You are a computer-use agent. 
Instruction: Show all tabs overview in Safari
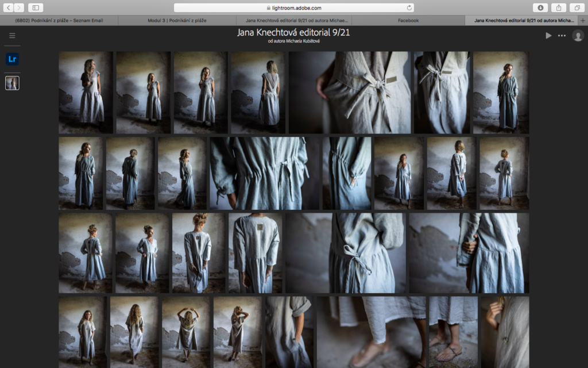point(576,7)
